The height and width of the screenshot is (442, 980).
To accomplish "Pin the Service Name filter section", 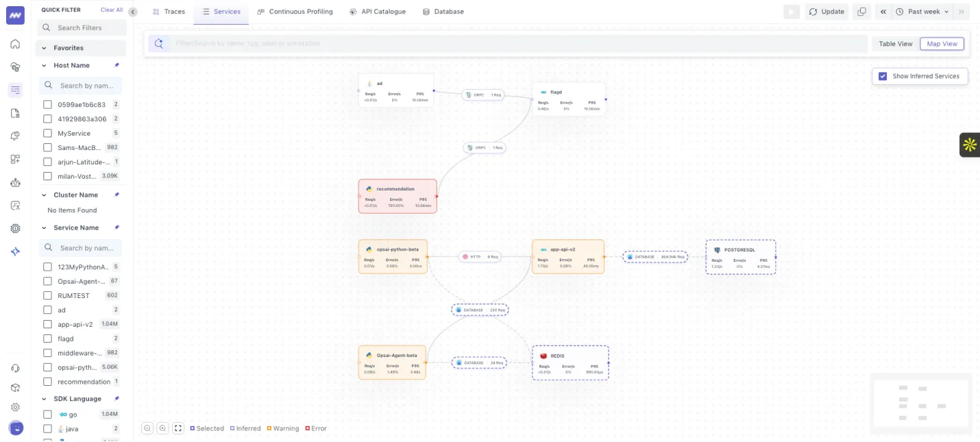I will pos(117,228).
